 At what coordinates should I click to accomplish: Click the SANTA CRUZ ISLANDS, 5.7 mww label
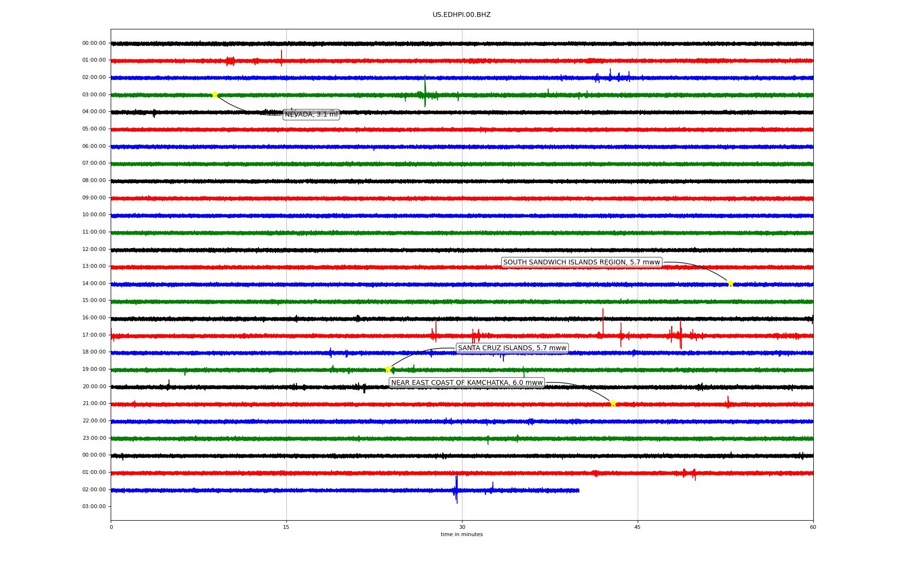(x=512, y=348)
